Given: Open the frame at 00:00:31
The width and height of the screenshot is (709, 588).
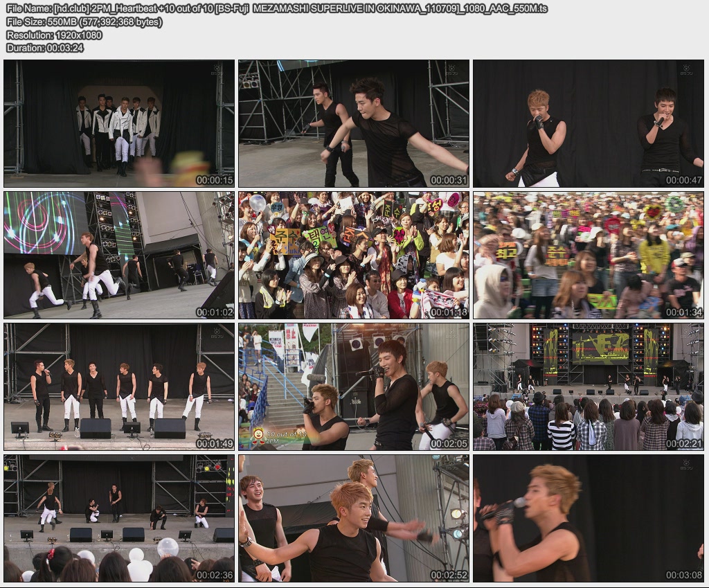Looking at the screenshot, I should pos(354,123).
